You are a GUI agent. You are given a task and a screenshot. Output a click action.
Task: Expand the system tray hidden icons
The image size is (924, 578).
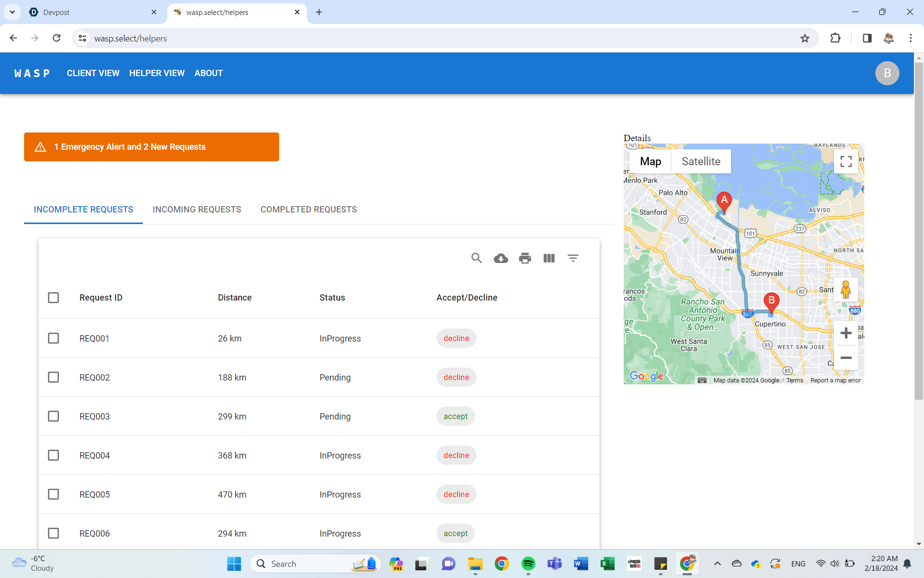(717, 564)
